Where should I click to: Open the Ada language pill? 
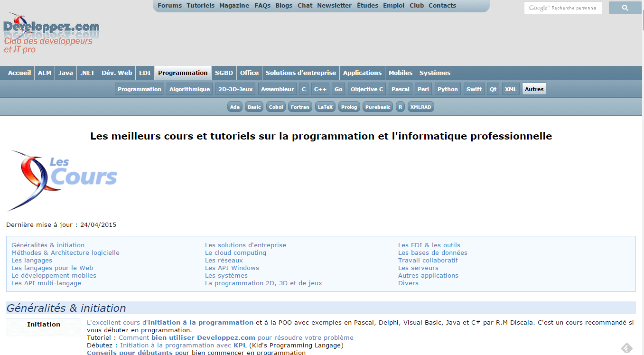(235, 107)
